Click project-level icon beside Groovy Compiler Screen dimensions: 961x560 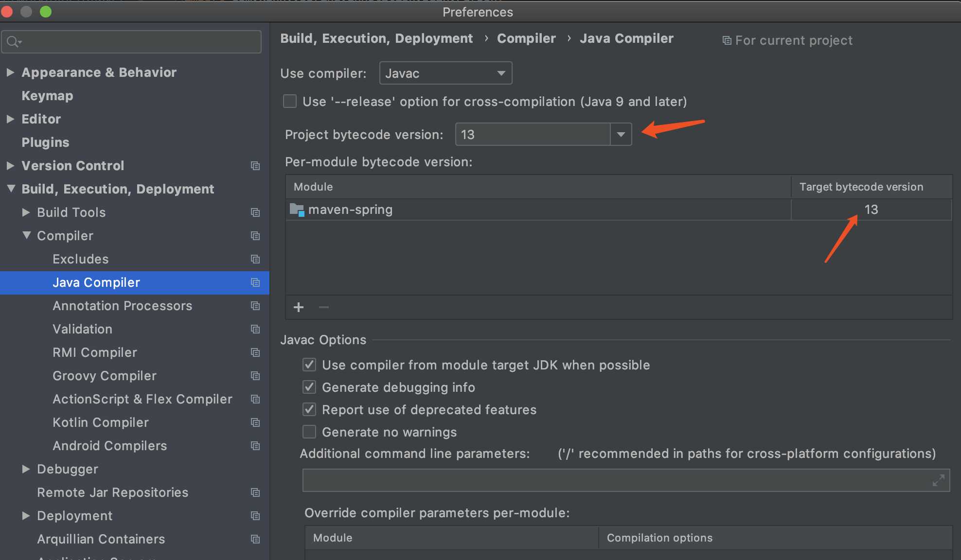(x=255, y=376)
